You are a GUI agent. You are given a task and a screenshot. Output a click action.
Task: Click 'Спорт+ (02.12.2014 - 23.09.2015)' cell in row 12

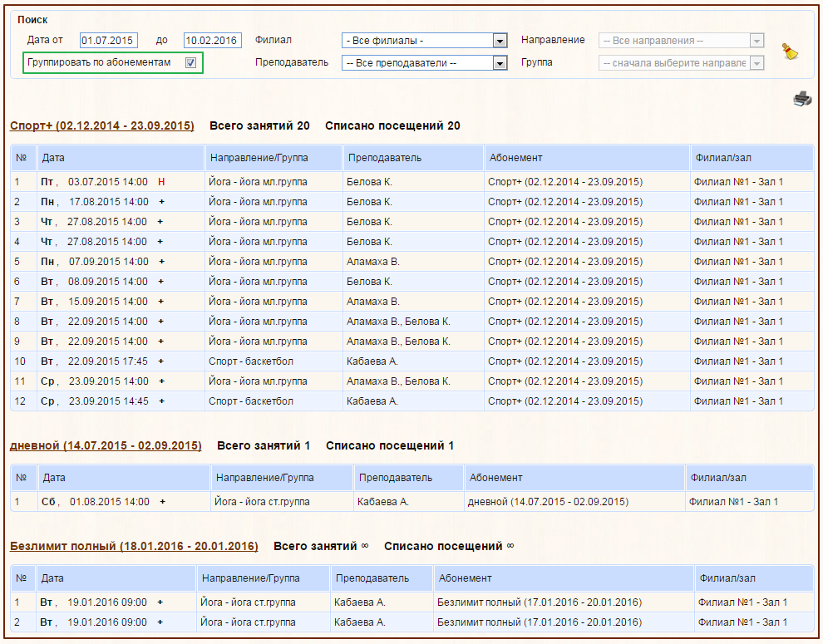pos(565,401)
